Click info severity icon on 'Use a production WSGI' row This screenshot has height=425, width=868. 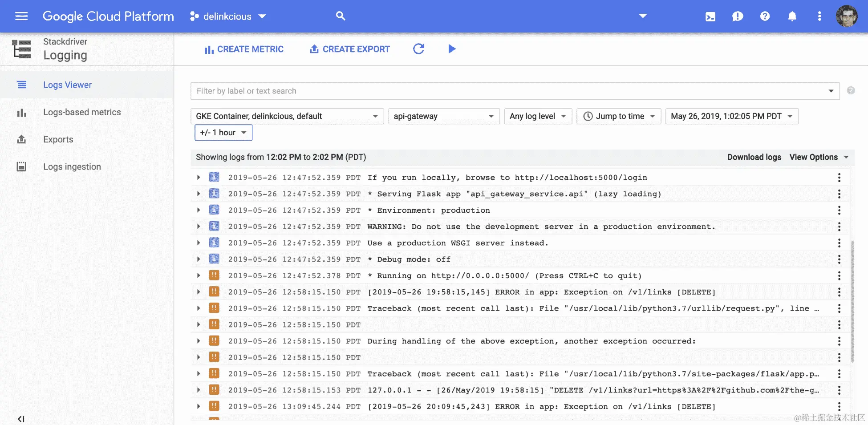coord(214,243)
